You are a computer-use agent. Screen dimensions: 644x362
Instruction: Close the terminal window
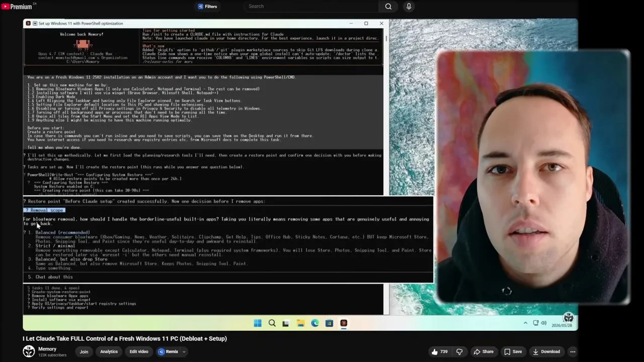pyautogui.click(x=381, y=24)
